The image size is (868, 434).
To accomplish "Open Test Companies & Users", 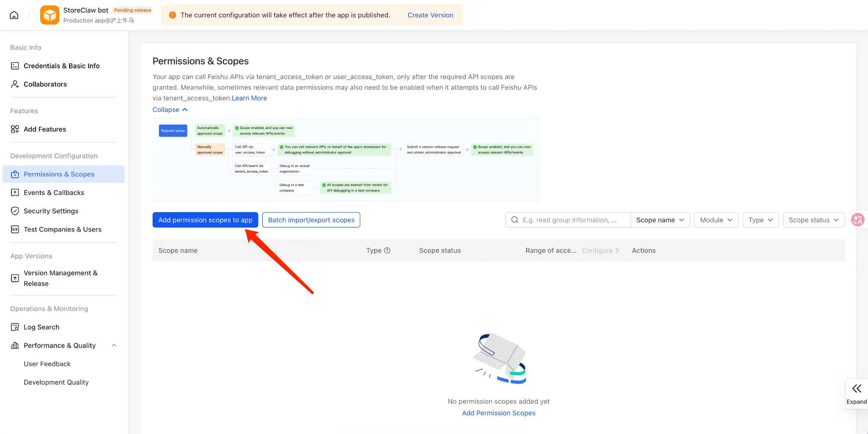I will tap(64, 229).
